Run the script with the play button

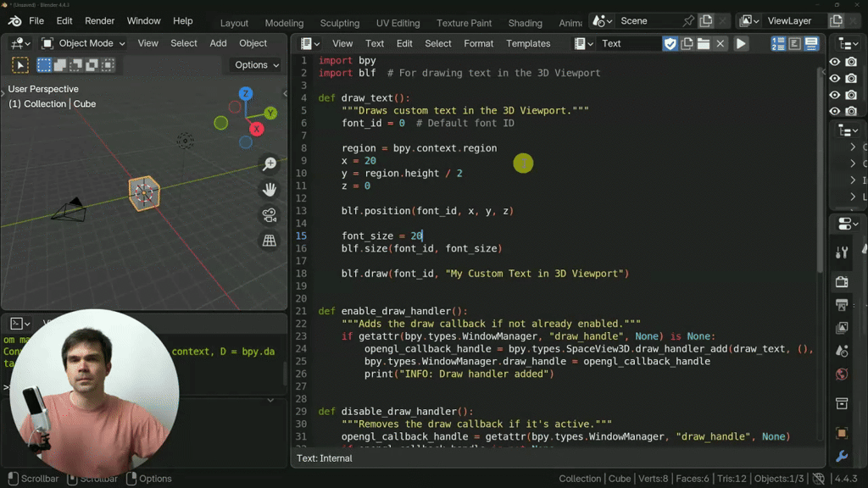[741, 43]
